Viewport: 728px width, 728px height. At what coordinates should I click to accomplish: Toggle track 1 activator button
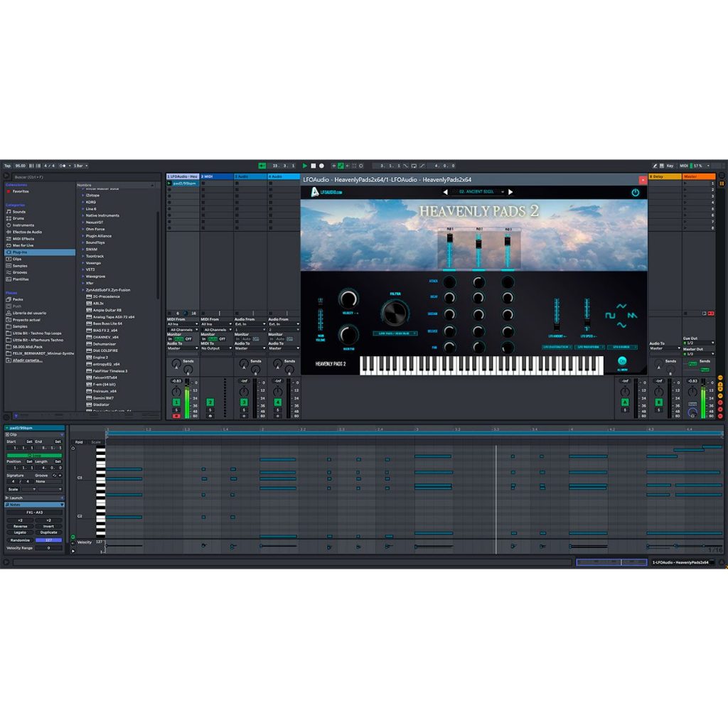click(x=176, y=402)
